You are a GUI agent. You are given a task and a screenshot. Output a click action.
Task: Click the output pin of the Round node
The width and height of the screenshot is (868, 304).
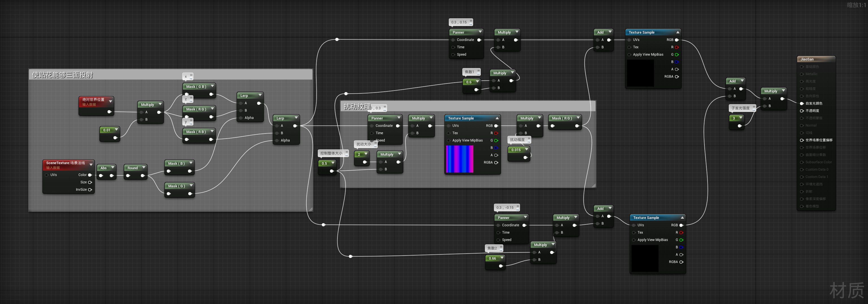point(143,175)
